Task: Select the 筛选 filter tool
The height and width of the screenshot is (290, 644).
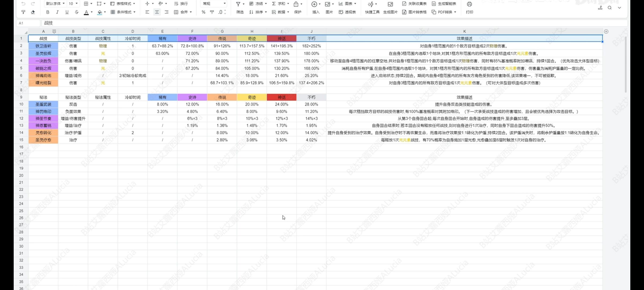Action: click(239, 12)
